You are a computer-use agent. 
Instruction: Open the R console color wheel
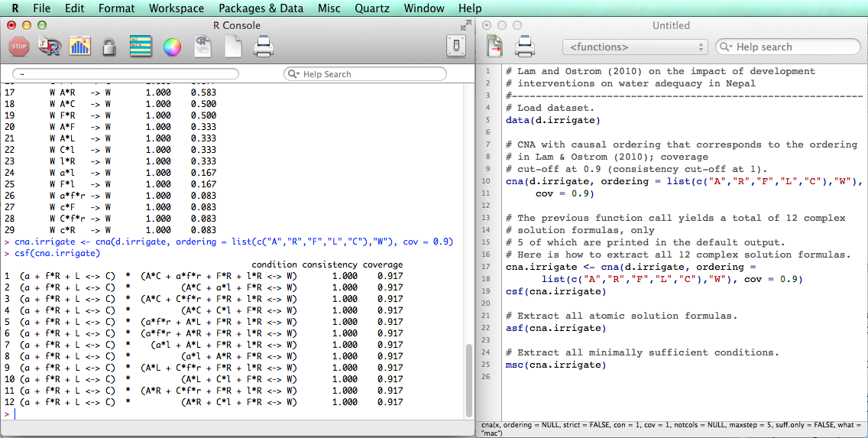(172, 47)
